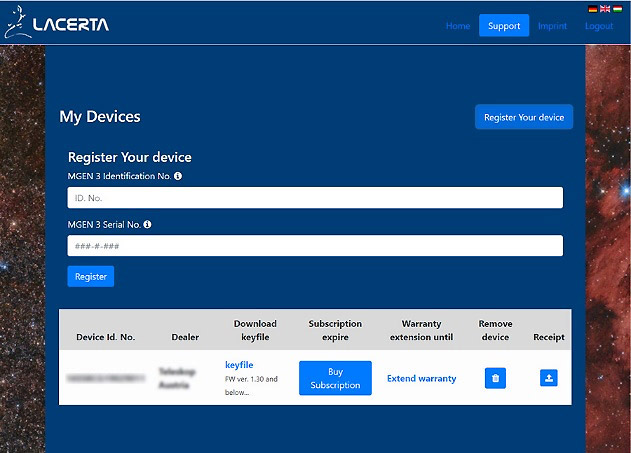631x453 pixels.
Task: Click info icon next to Serial No.
Action: [x=147, y=224]
